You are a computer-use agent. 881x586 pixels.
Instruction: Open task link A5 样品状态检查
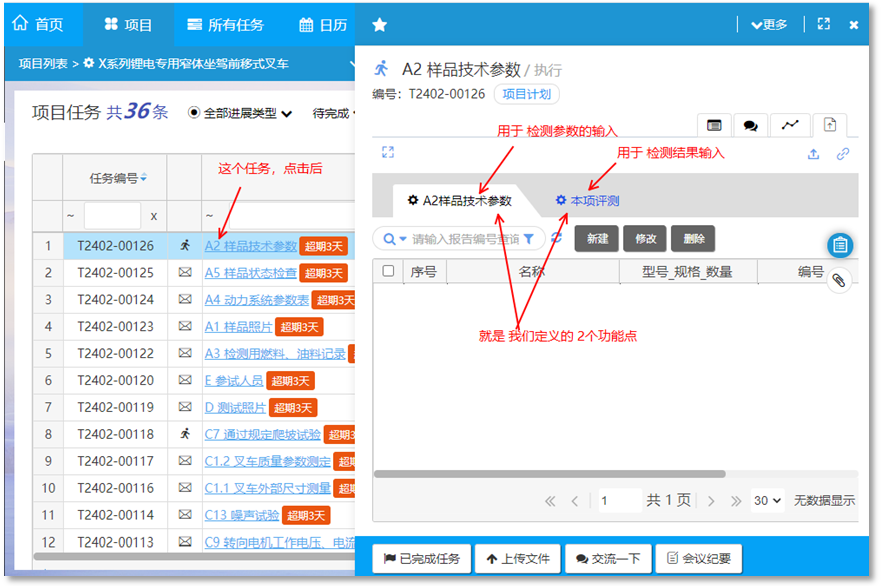point(250,273)
